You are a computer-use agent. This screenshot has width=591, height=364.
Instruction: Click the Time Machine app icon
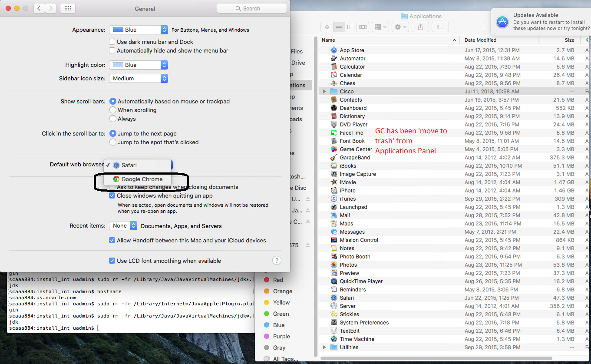(x=333, y=339)
